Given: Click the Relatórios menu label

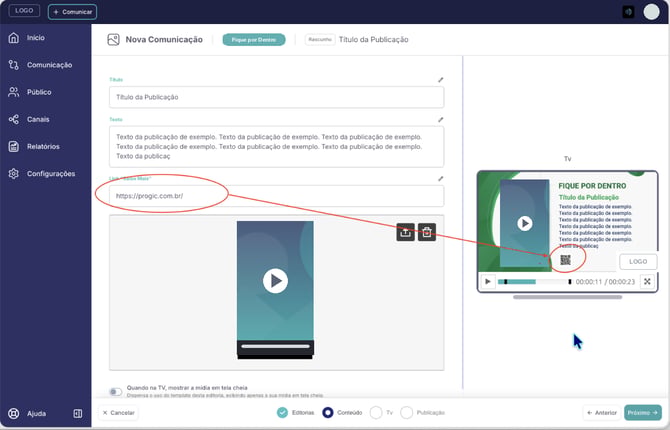Looking at the screenshot, I should [x=43, y=147].
